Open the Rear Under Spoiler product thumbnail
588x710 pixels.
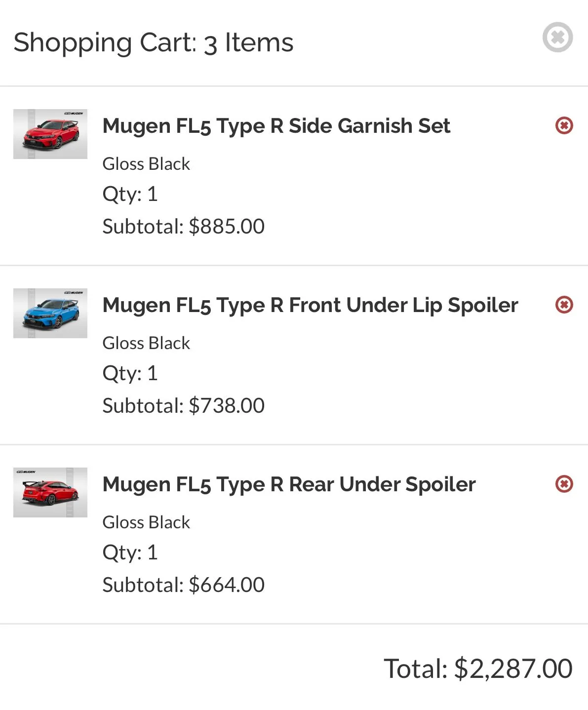point(50,492)
